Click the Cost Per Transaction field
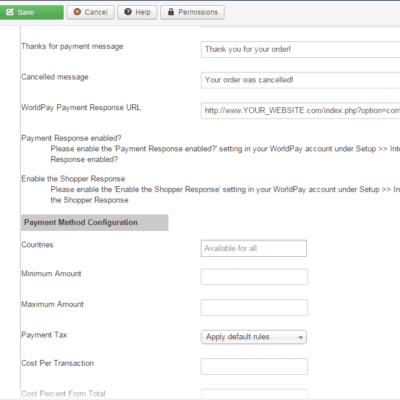Viewport: 400px width, 400px height. [254, 366]
